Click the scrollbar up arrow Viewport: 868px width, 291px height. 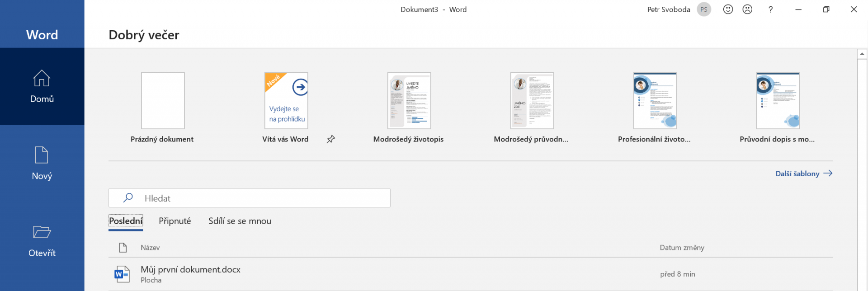pyautogui.click(x=862, y=54)
